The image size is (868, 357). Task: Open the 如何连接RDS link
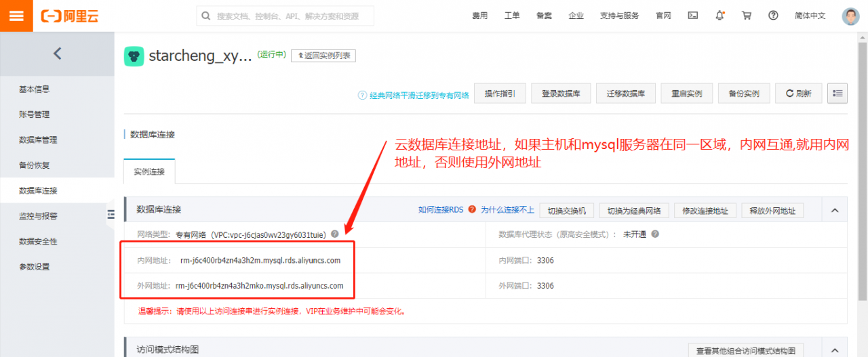[441, 210]
